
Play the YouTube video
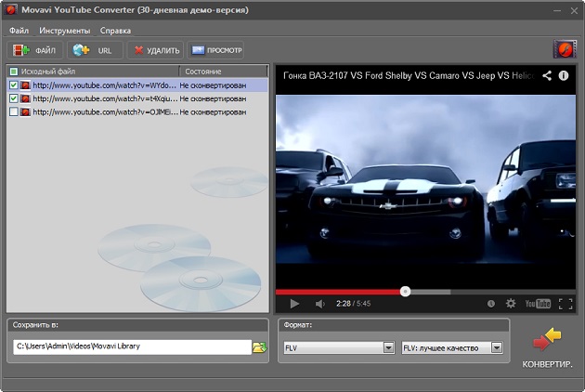click(x=294, y=304)
